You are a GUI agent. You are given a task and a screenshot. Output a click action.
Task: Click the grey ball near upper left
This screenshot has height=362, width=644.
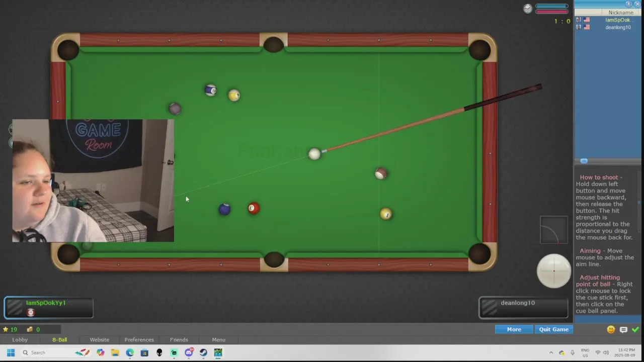coord(175,109)
